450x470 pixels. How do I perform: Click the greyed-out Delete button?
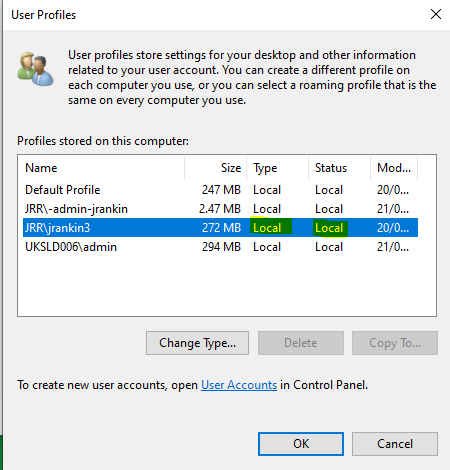(301, 343)
